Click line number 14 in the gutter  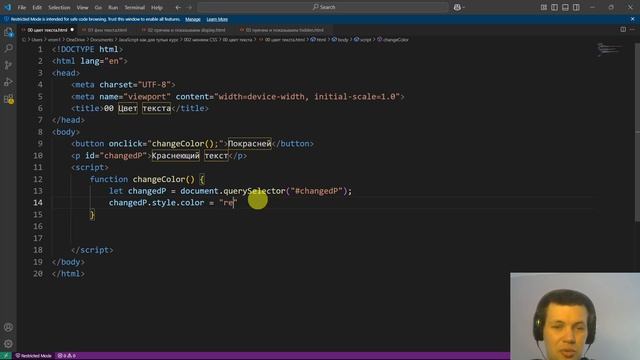point(38,202)
